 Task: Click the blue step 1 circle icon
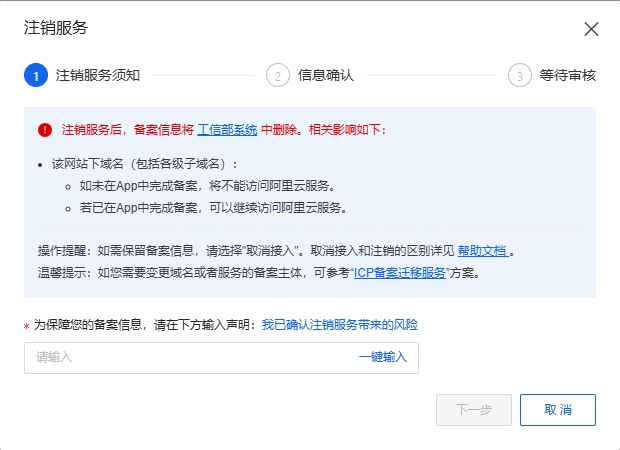(x=36, y=75)
